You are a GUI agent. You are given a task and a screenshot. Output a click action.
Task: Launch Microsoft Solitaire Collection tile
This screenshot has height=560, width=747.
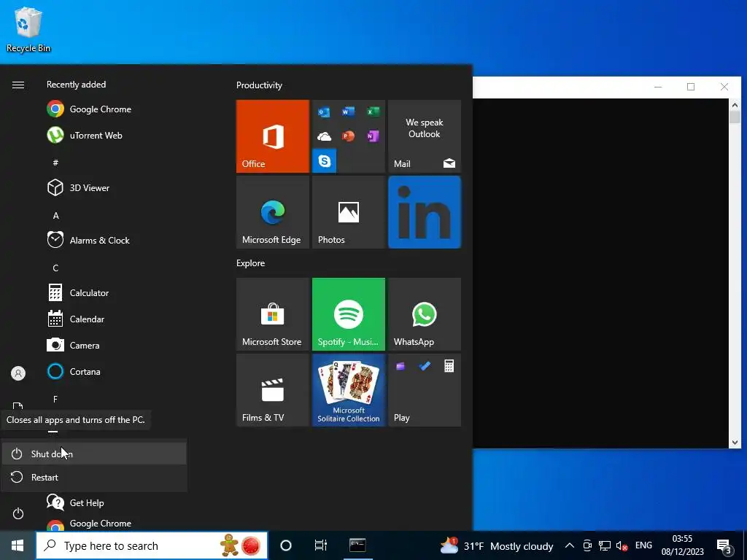click(349, 390)
